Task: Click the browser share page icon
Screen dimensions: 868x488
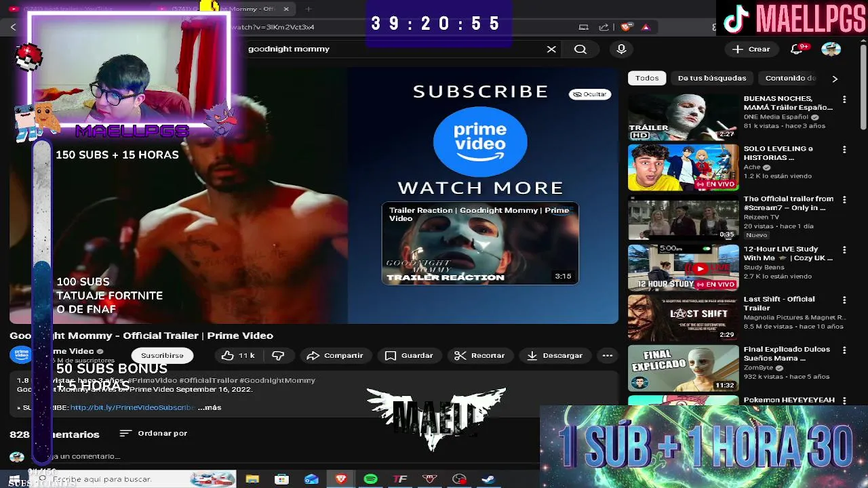Action: (604, 27)
